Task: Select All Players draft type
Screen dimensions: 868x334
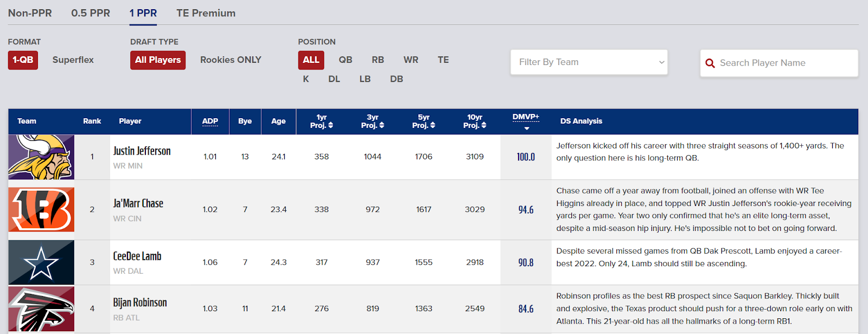Action: (158, 60)
